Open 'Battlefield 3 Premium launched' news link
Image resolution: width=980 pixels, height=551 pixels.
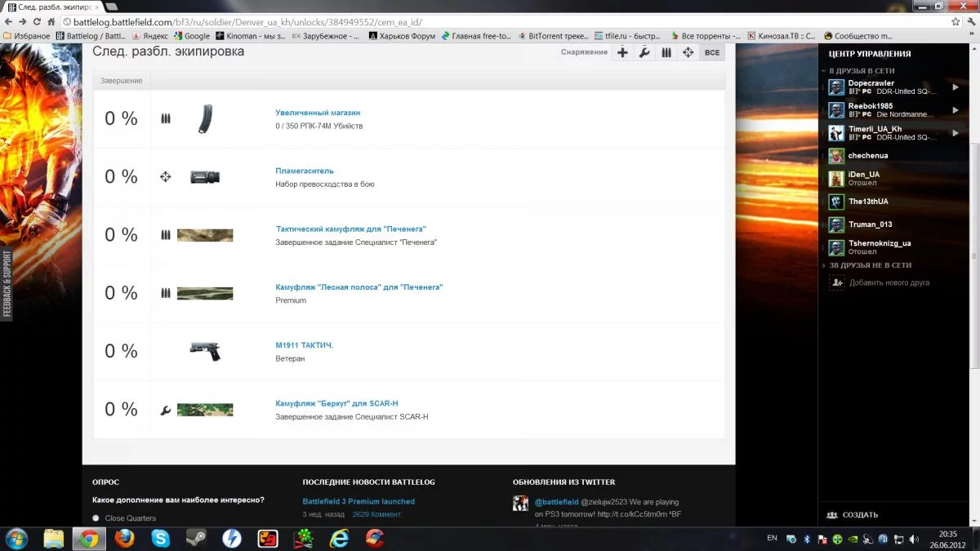[x=359, y=501]
